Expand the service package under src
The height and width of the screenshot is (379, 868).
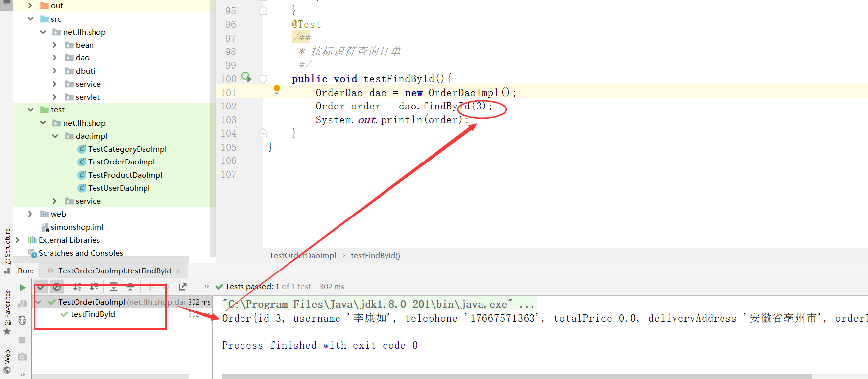[x=55, y=84]
